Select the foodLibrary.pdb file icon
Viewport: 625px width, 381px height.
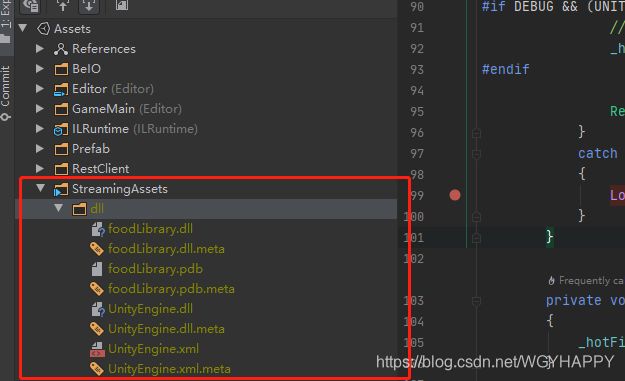97,269
